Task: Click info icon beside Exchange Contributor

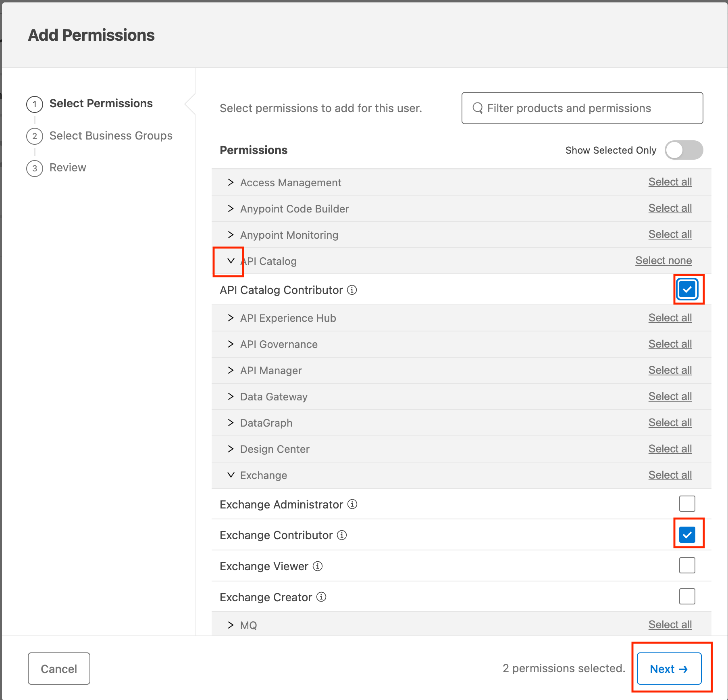Action: tap(342, 535)
